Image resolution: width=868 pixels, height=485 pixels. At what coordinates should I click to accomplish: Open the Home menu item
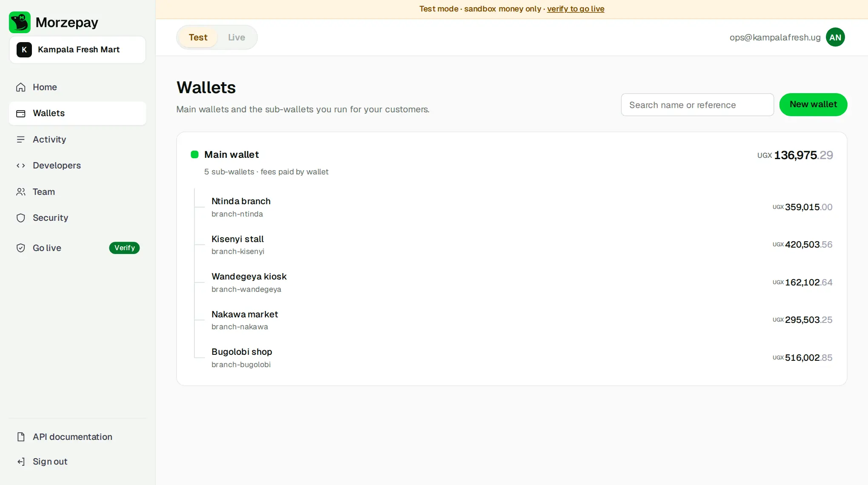click(77, 87)
